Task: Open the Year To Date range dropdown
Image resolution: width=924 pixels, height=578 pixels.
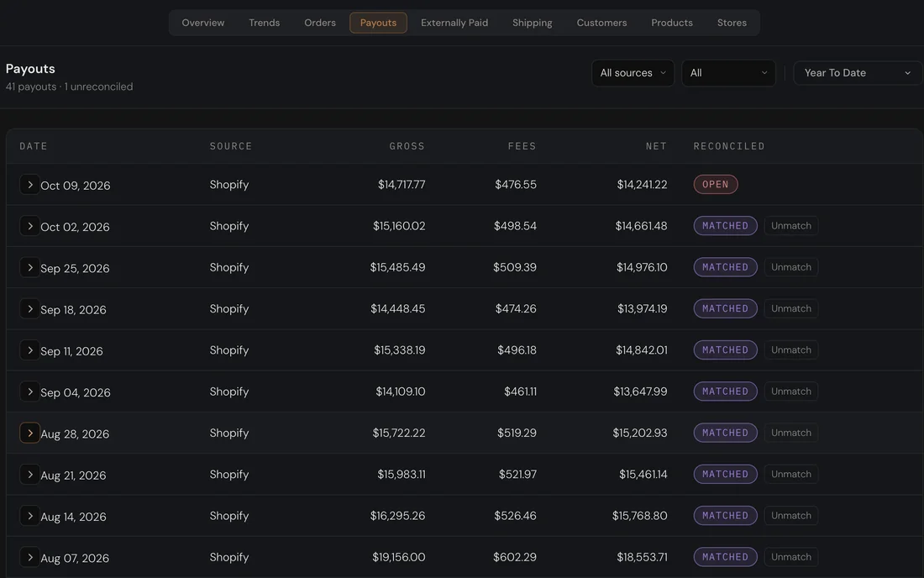Action: (x=858, y=73)
